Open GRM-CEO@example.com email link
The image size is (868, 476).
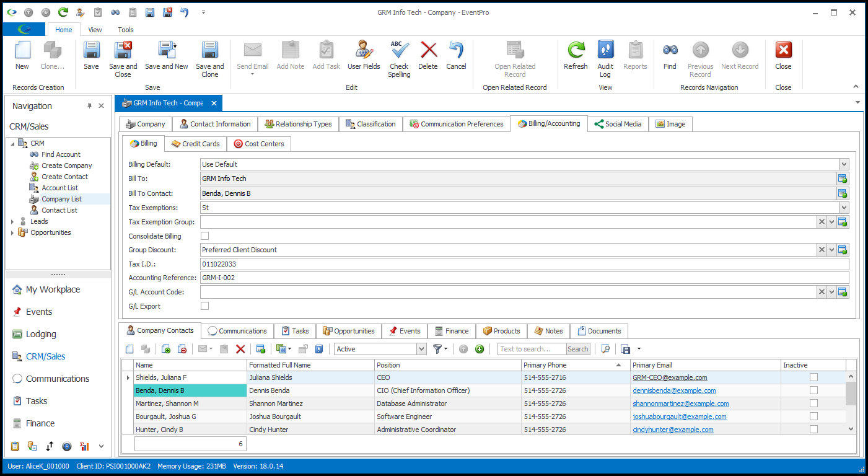point(670,377)
